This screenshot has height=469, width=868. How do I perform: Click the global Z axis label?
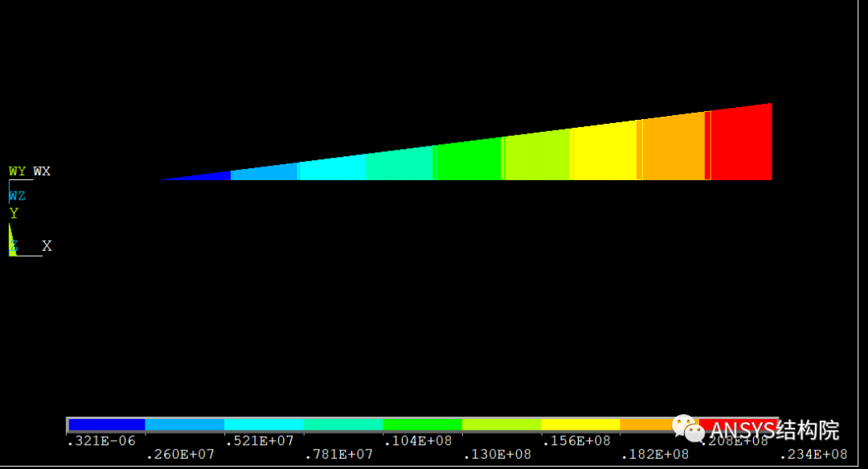coord(14,247)
